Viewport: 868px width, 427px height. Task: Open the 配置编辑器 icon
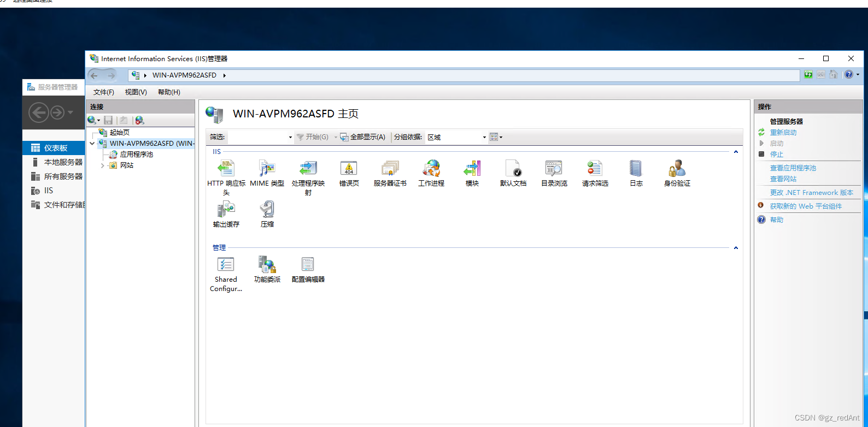coord(308,265)
